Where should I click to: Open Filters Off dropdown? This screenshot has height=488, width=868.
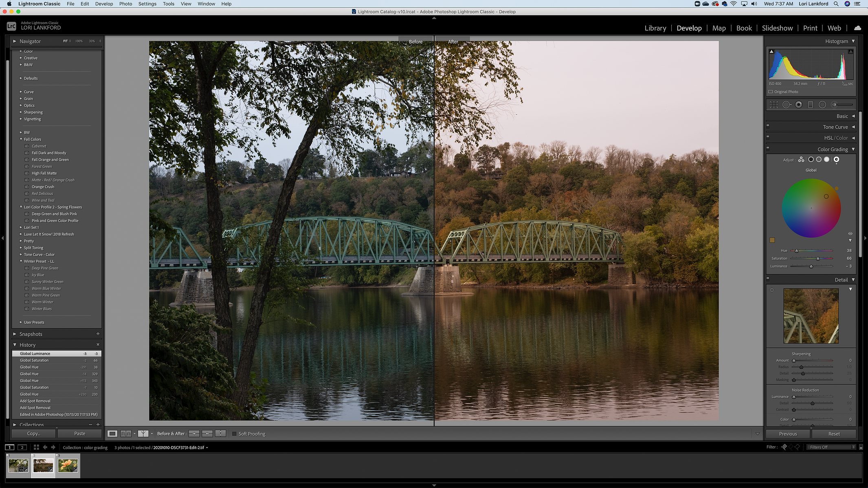[x=831, y=447]
